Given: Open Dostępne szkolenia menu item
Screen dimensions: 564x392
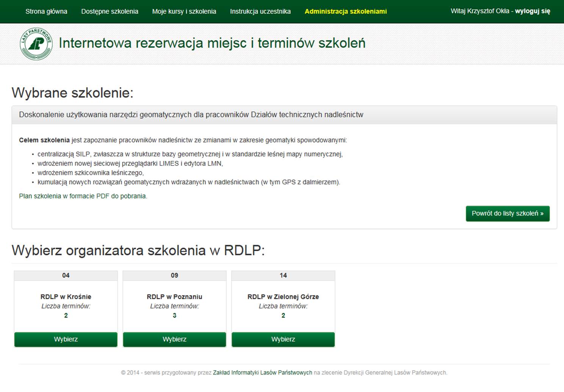Looking at the screenshot, I should (110, 11).
